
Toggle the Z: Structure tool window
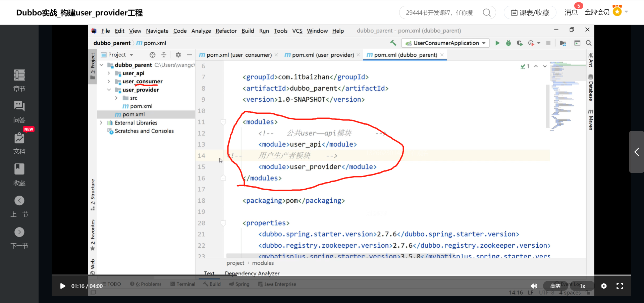[93, 195]
